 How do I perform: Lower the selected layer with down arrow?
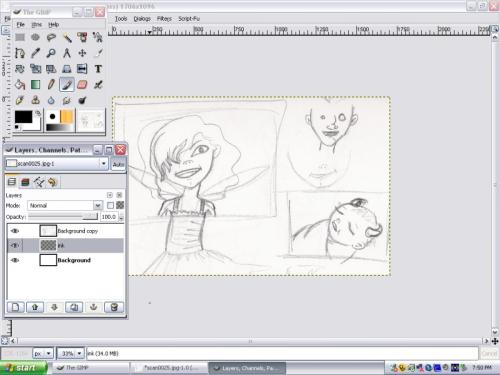pyautogui.click(x=54, y=307)
